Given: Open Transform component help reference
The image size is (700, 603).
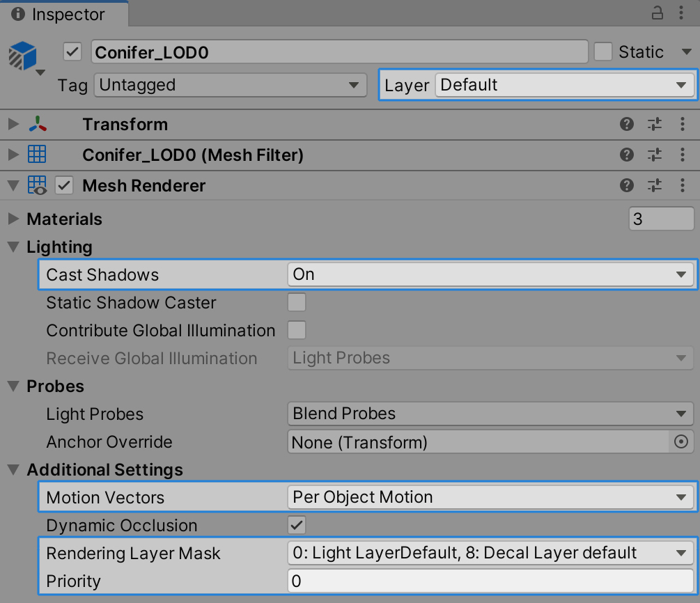Looking at the screenshot, I should [x=627, y=125].
